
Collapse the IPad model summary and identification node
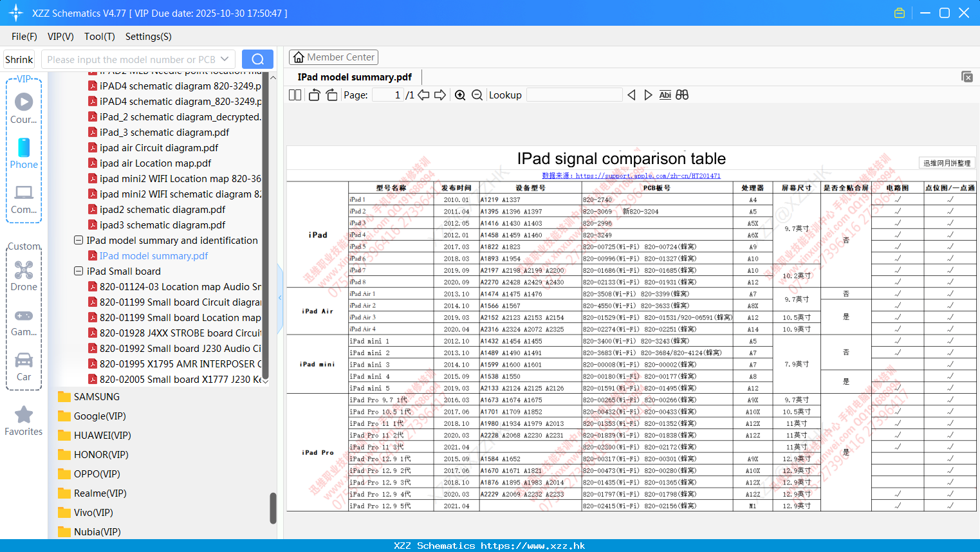pyautogui.click(x=79, y=241)
